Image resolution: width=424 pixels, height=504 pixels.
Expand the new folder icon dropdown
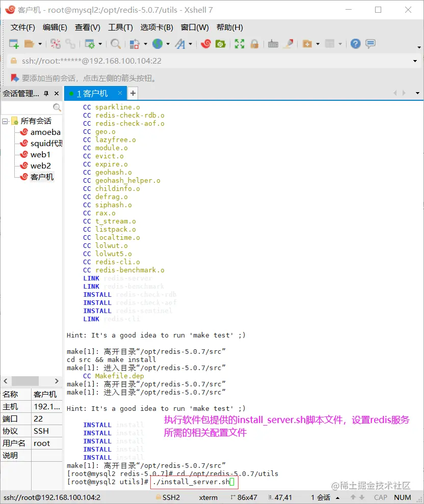(x=318, y=44)
